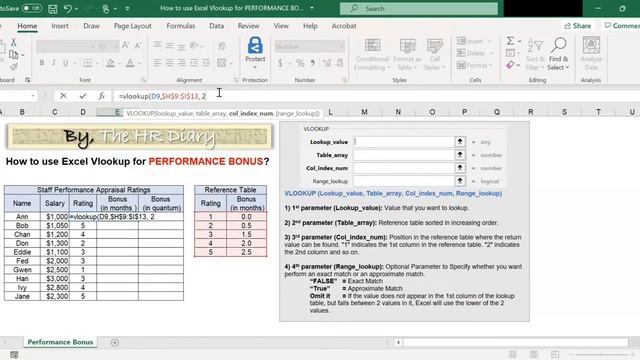
Task: Click the collapse arrow beside Table_array field
Action: tap(460, 155)
